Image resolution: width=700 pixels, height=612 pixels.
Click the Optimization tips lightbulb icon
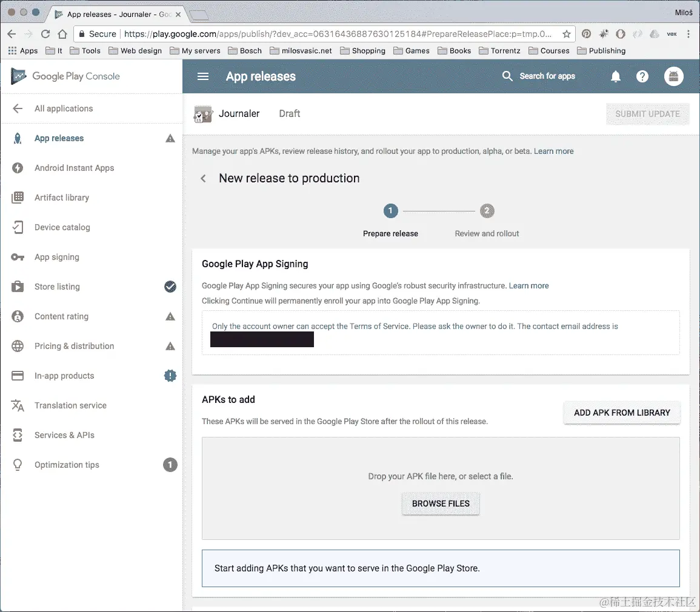(18, 465)
